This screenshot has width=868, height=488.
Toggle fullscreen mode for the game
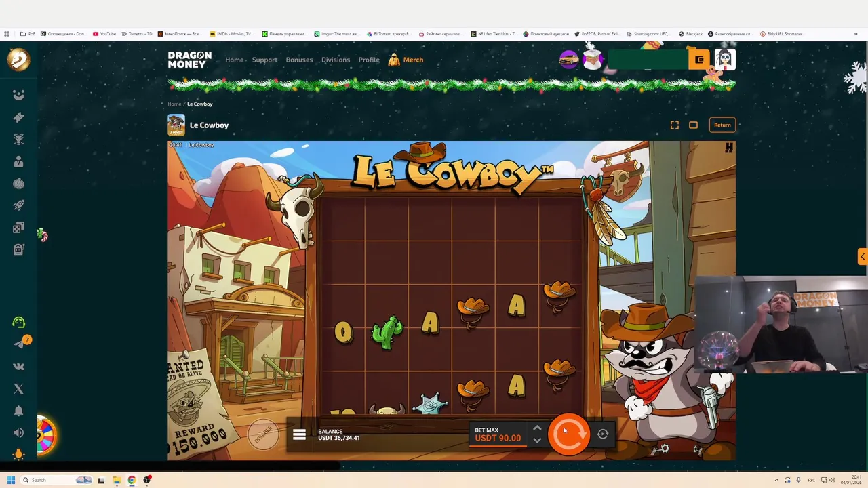click(675, 125)
